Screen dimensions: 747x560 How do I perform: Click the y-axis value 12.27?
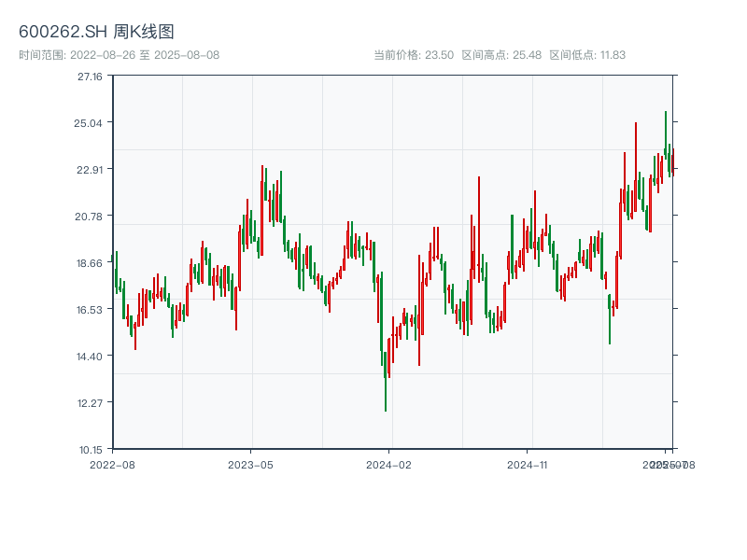click(90, 403)
